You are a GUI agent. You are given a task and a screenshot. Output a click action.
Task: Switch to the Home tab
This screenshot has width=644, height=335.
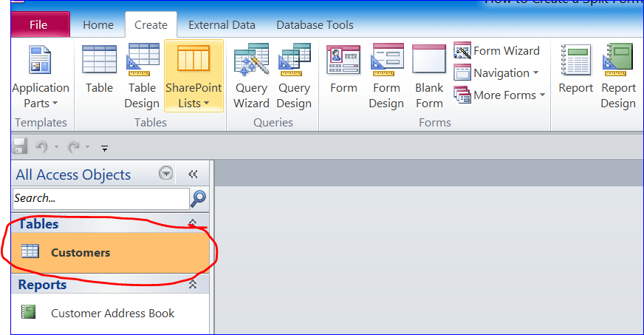pos(98,24)
